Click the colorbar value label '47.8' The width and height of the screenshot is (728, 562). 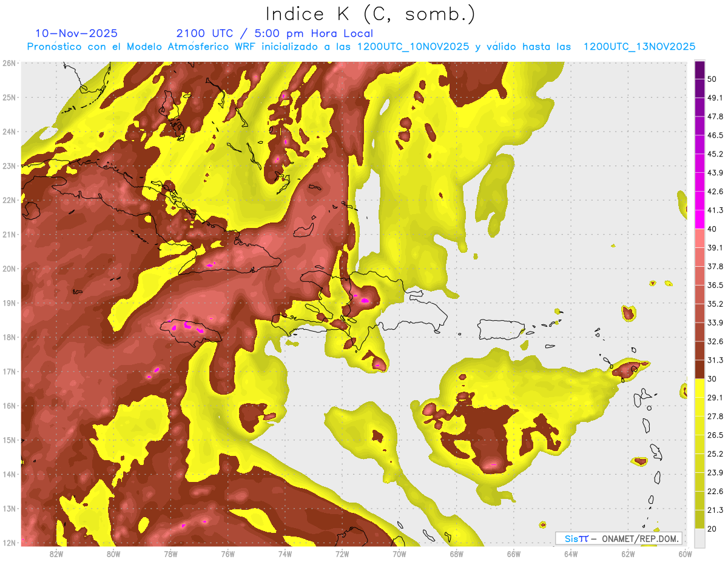[714, 116]
